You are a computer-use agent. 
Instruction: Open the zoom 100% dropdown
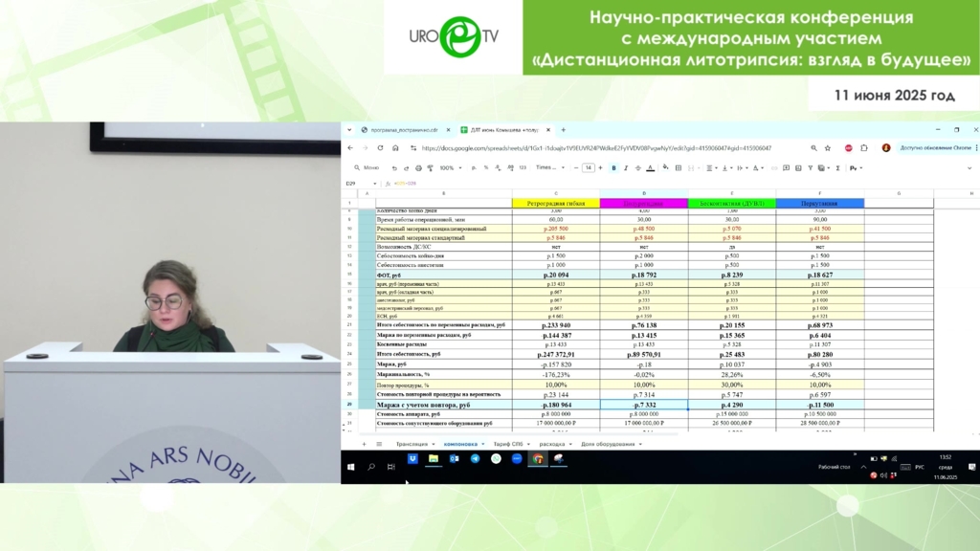(x=449, y=168)
